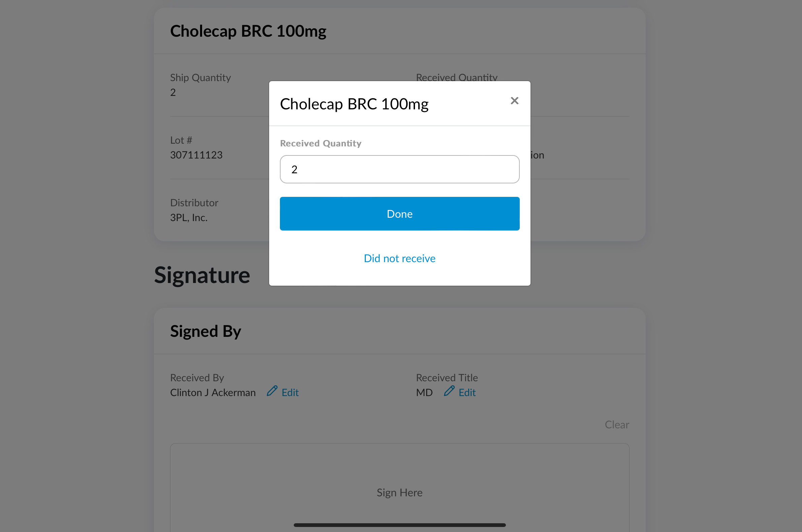This screenshot has width=802, height=532.
Task: Click the Signed By card heading
Action: (x=205, y=331)
